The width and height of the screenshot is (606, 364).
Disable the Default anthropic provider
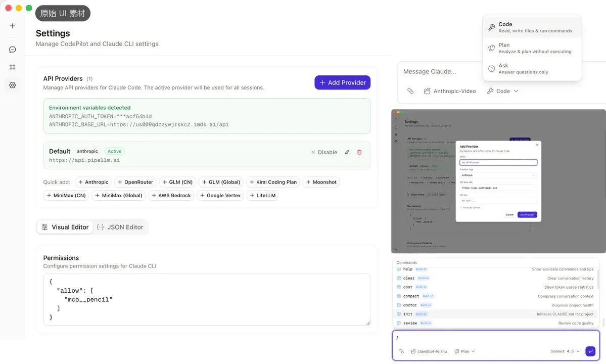(x=324, y=152)
